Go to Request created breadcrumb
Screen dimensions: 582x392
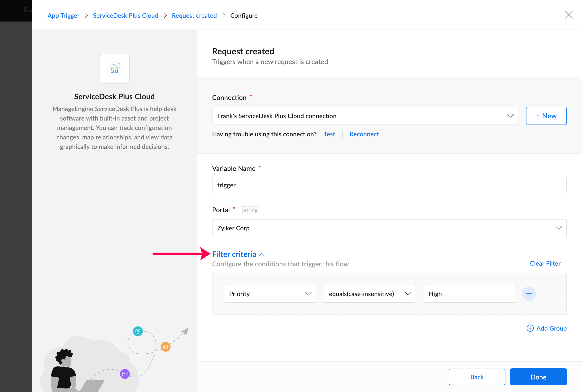[x=194, y=16]
